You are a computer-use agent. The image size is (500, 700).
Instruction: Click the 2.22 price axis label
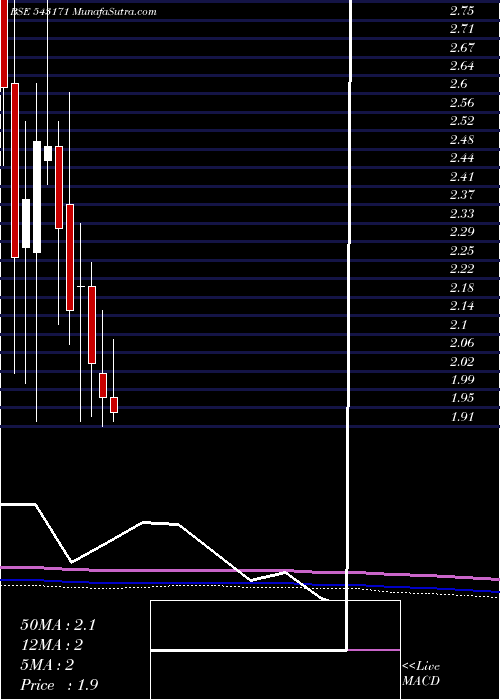[462, 270]
